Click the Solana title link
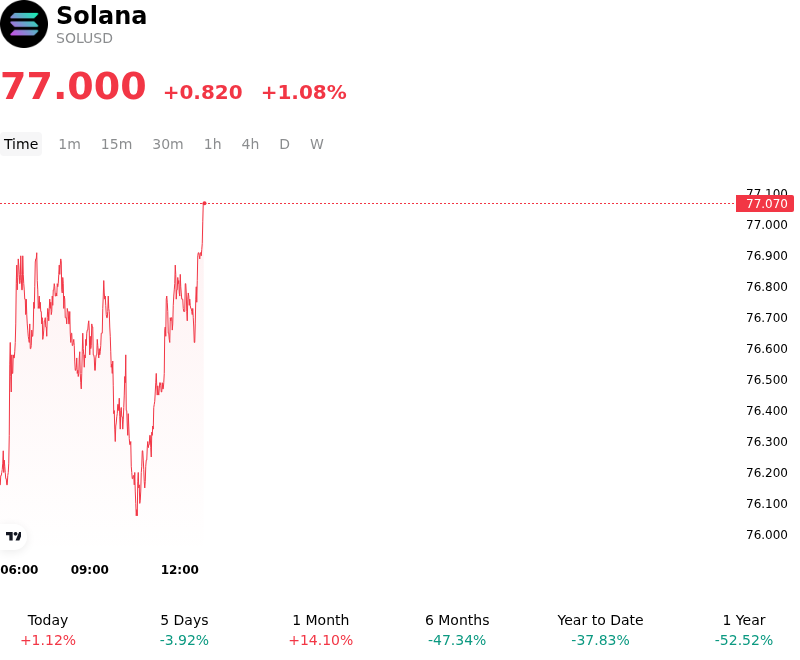Screen dimensions: 800x660 (x=102, y=15)
